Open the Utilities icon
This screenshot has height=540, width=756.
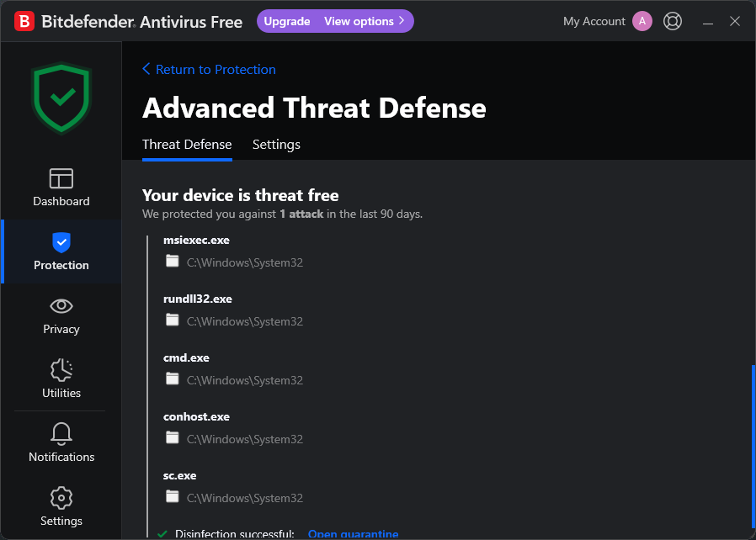(61, 370)
